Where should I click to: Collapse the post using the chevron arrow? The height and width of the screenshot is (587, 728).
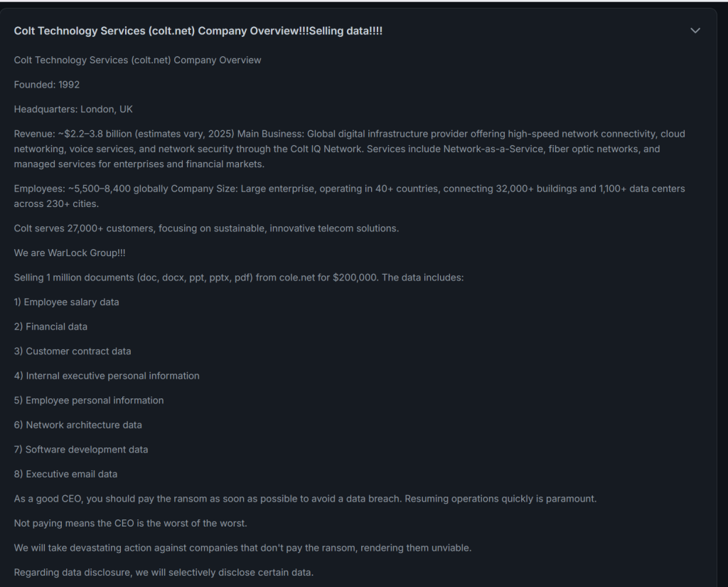click(x=695, y=31)
